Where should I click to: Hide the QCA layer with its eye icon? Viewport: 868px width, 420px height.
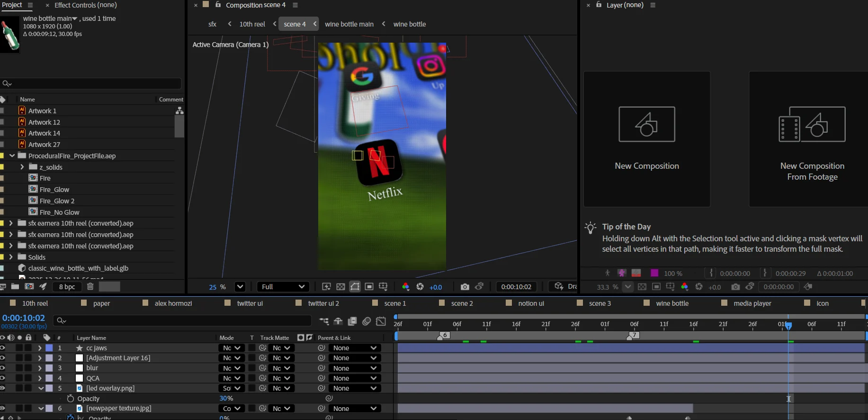pyautogui.click(x=3, y=378)
